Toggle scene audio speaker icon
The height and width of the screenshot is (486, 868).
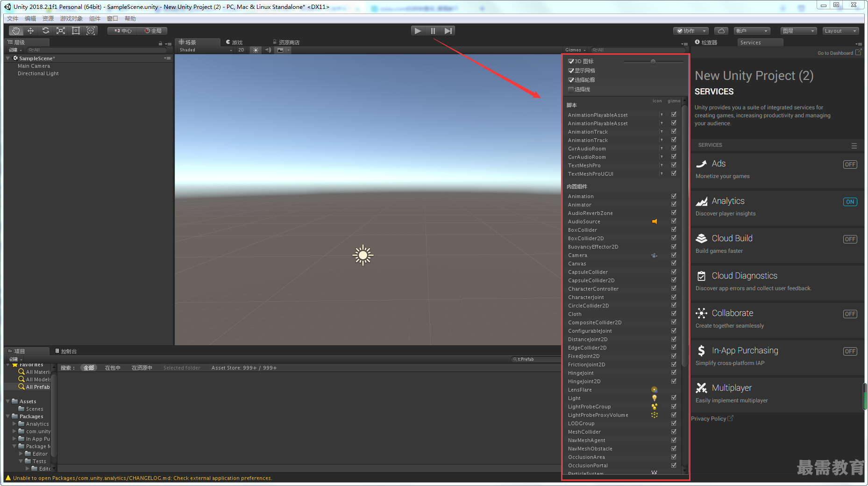pyautogui.click(x=268, y=50)
